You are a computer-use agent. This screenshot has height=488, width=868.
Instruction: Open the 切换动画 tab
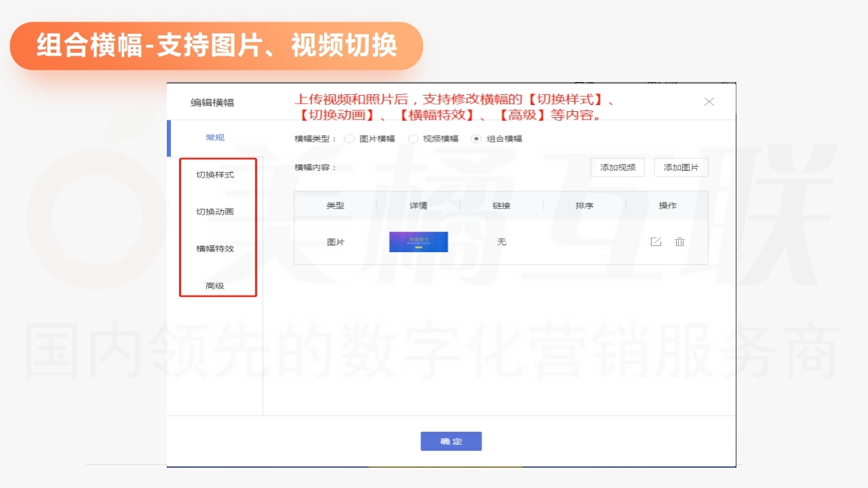click(215, 211)
